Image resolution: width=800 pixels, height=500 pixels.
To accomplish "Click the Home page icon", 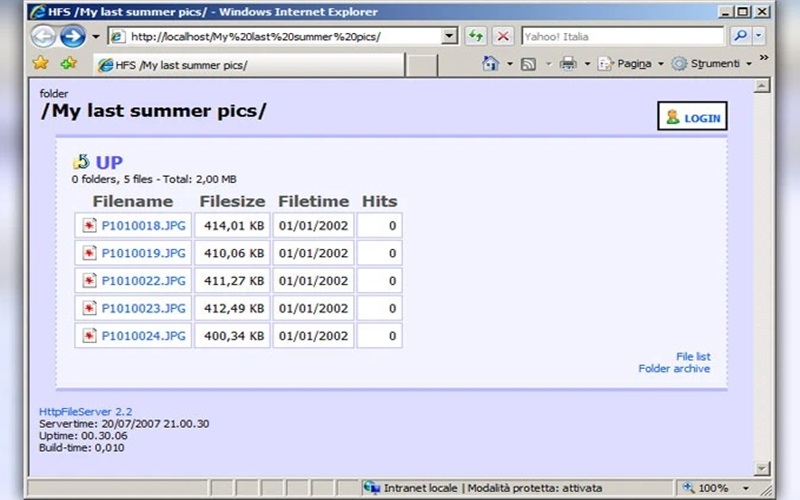I will (x=490, y=64).
